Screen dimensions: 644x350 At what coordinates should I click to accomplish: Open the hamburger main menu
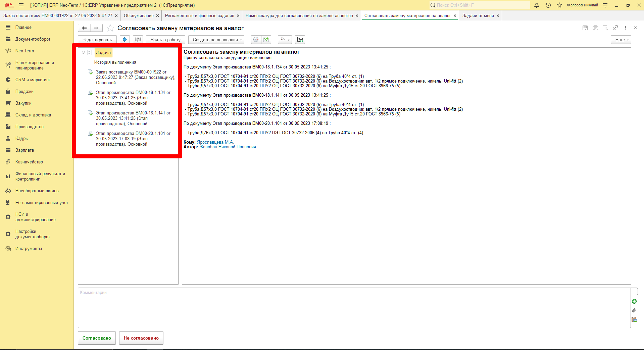click(x=21, y=5)
